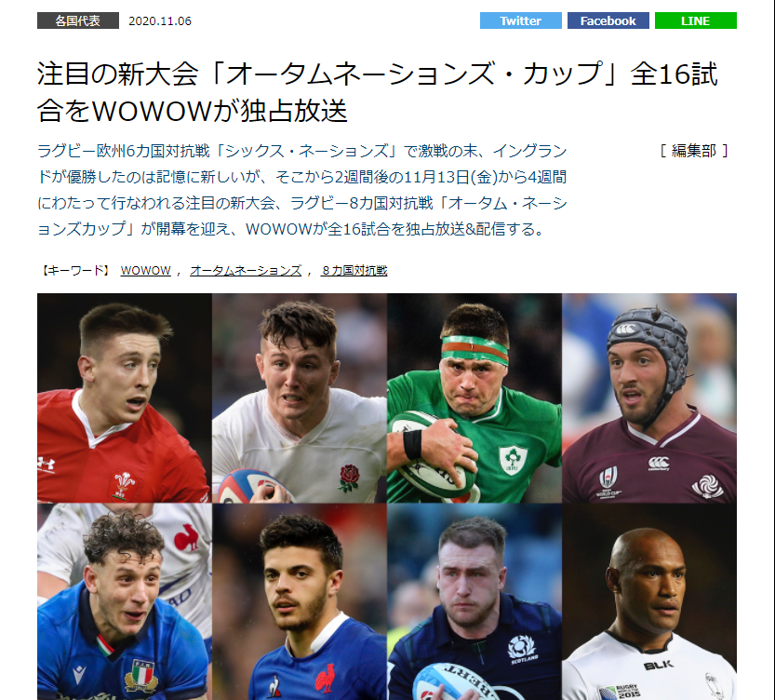Click the 【キーワード】 label

click(x=75, y=270)
